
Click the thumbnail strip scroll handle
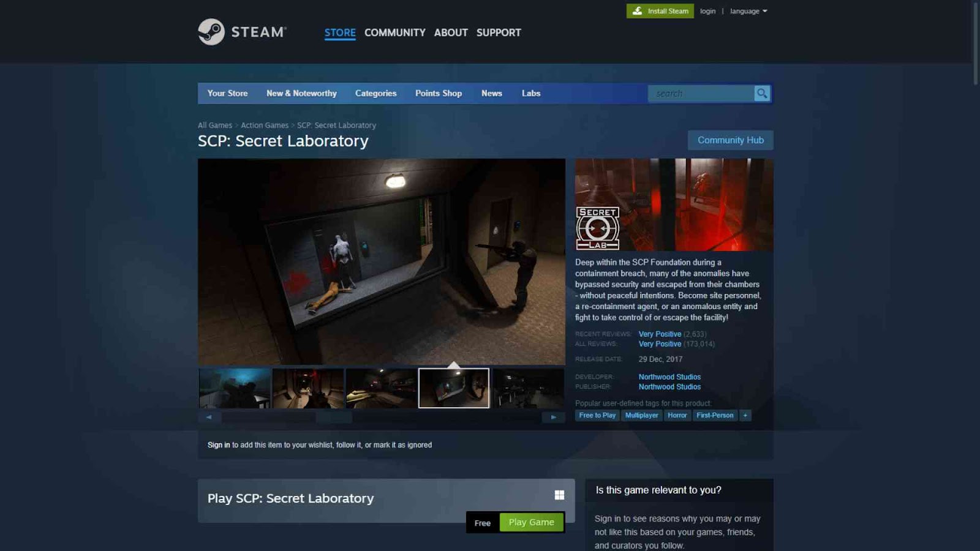(334, 417)
